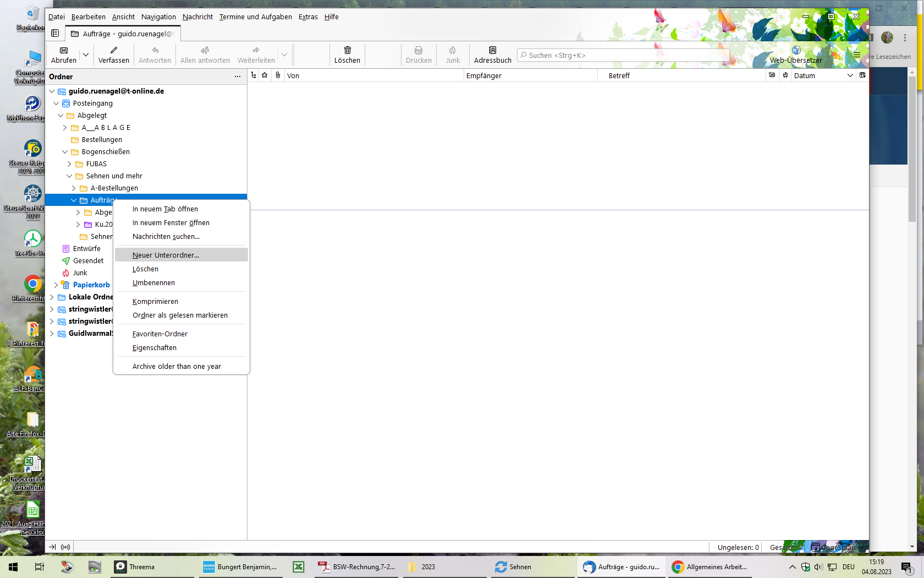Sort by the read-status column icon

pos(772,75)
